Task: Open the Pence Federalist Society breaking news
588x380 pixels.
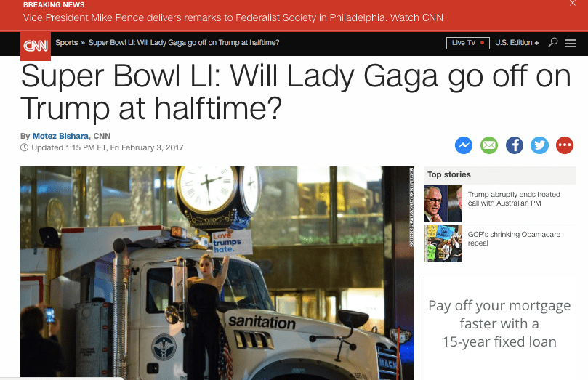Action: click(233, 17)
